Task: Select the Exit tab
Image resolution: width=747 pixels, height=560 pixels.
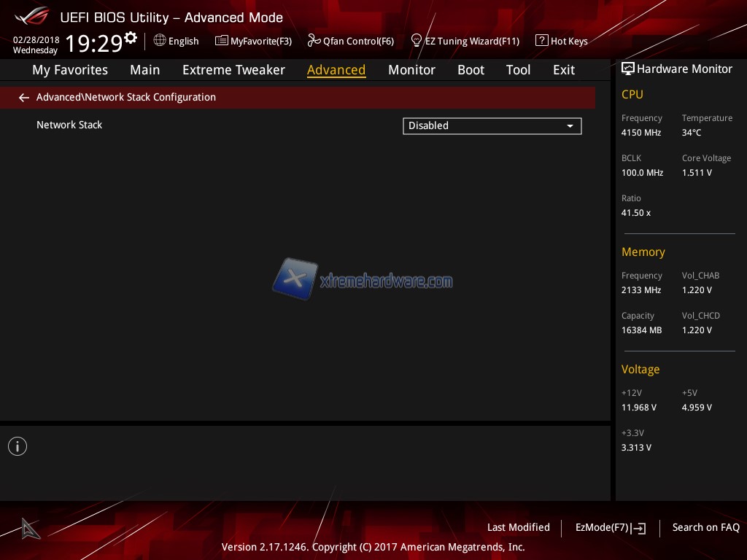Action: point(564,70)
